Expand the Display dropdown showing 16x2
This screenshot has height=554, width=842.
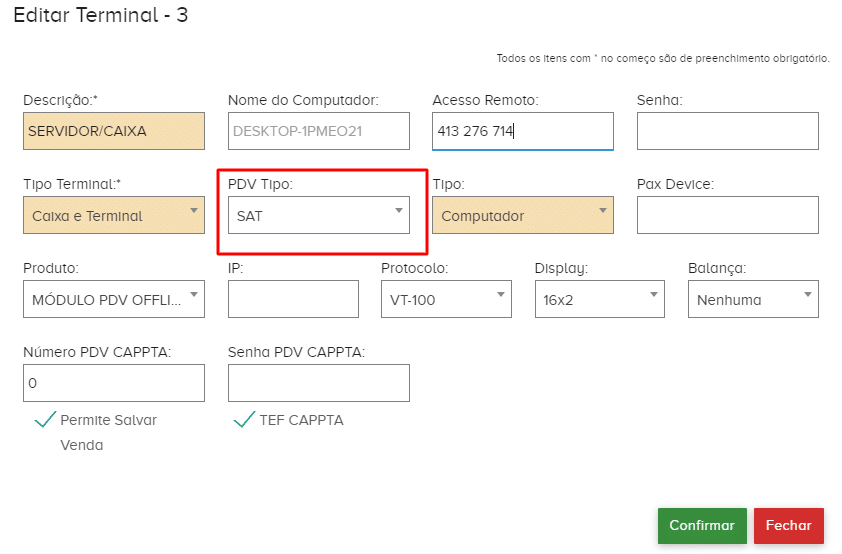599,299
